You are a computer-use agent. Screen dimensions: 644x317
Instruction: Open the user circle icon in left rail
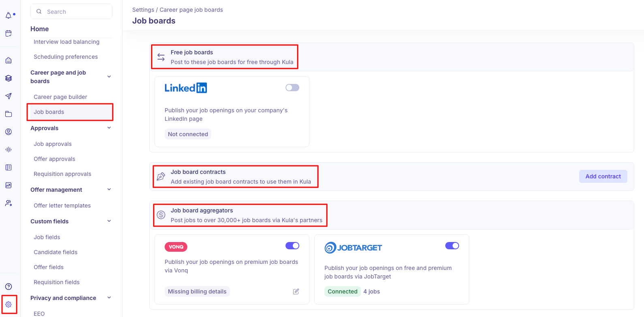tap(9, 132)
